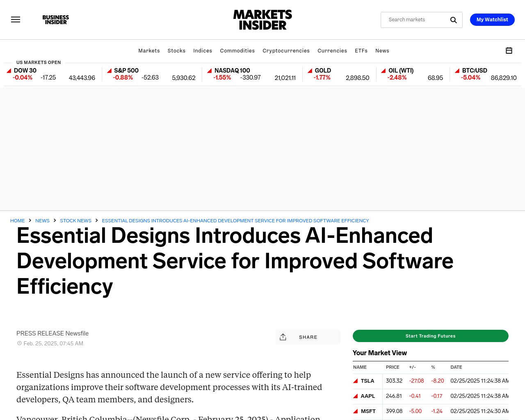Click the share arrow icon
The width and height of the screenshot is (525, 420).
(283, 337)
